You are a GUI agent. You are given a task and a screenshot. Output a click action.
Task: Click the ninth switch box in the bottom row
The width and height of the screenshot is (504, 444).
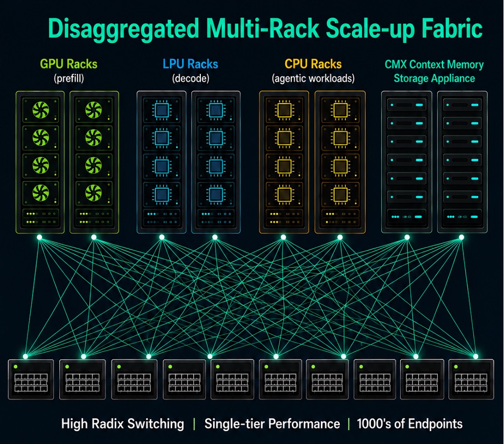[422, 379]
